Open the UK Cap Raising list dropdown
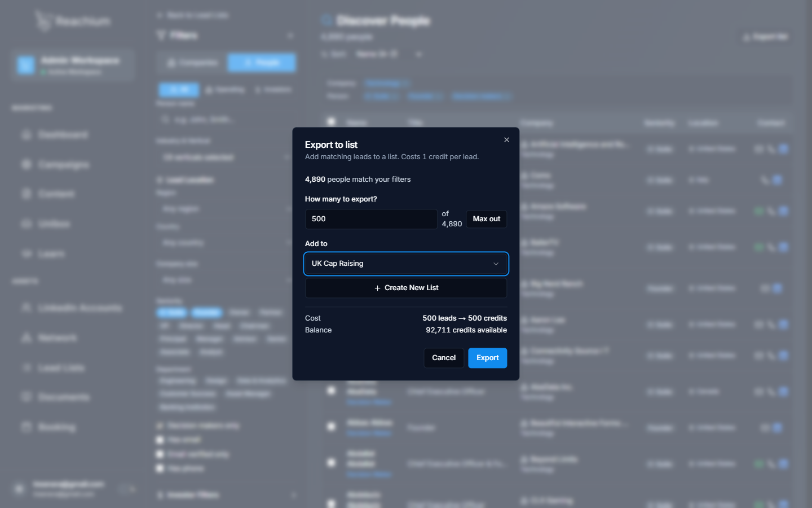The height and width of the screenshot is (508, 812). [406, 264]
